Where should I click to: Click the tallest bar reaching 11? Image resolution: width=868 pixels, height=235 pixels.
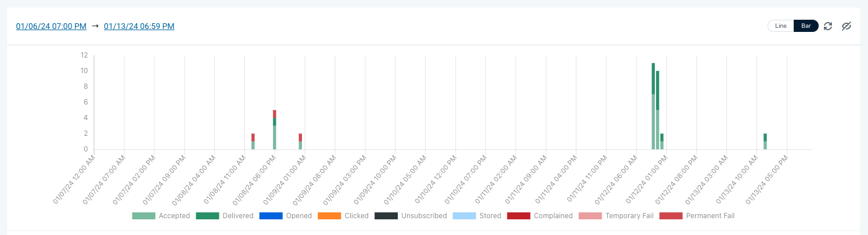tap(653, 106)
